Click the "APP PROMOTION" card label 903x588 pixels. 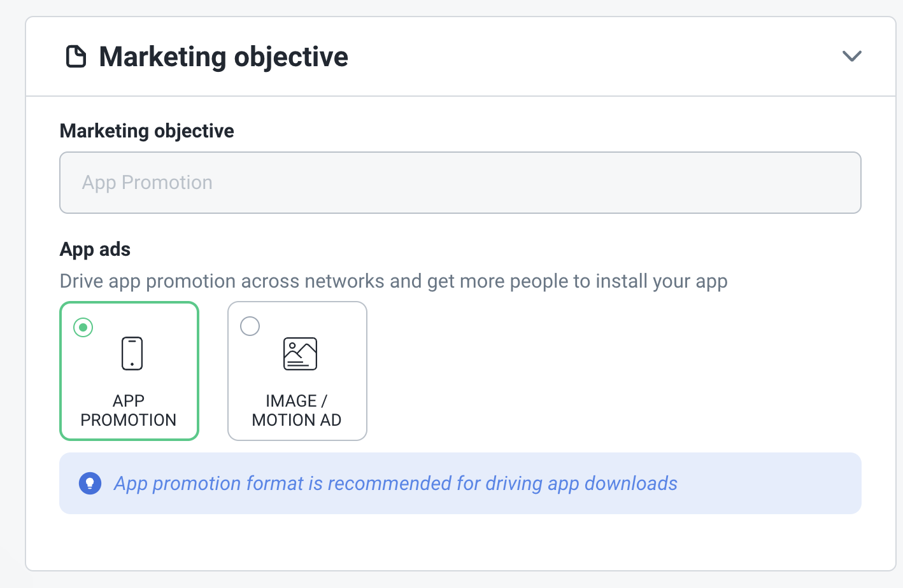click(129, 410)
